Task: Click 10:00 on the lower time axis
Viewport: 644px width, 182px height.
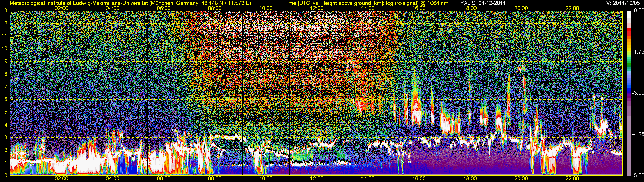Action: point(266,179)
